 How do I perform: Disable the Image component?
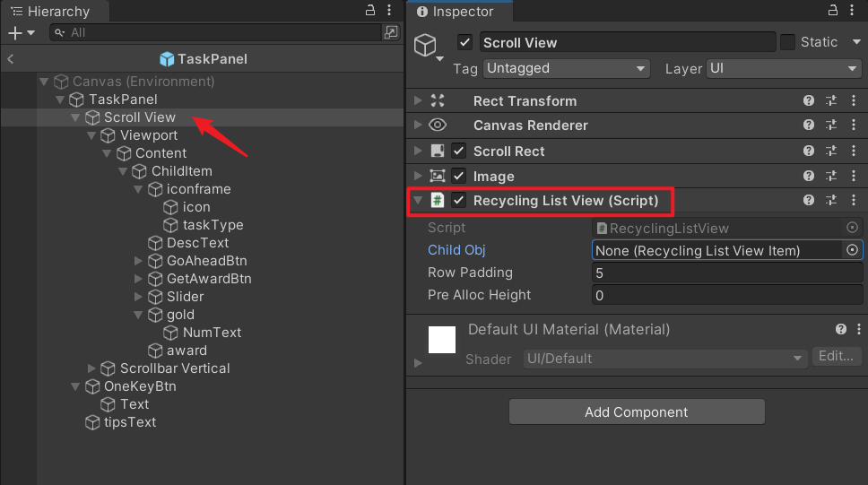(458, 176)
